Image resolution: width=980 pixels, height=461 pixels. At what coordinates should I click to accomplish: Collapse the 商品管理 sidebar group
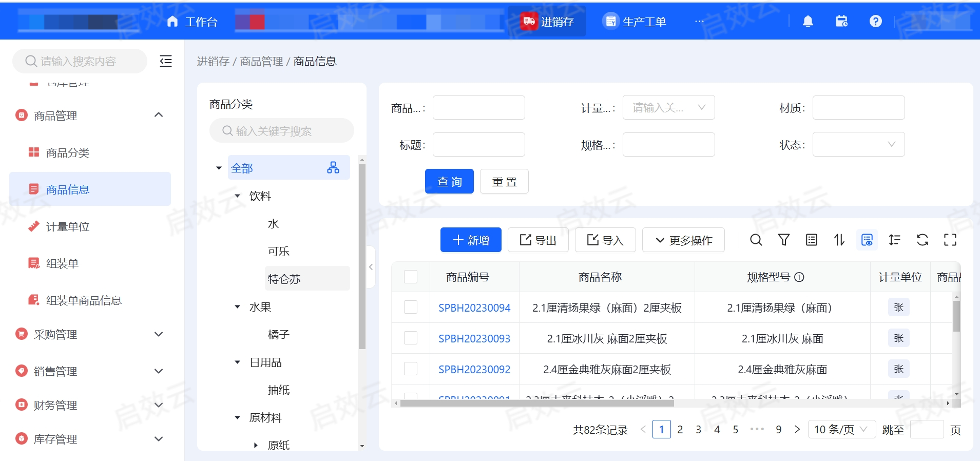pos(159,115)
